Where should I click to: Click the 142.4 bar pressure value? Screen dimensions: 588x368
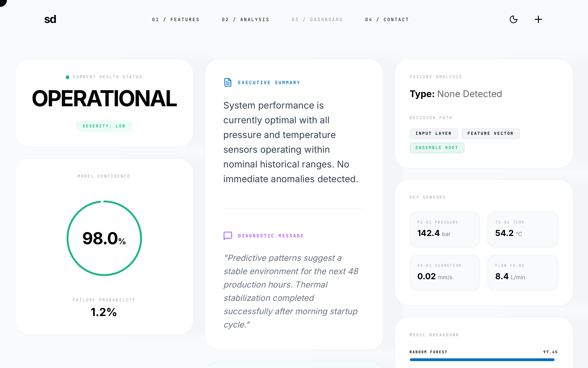pyautogui.click(x=434, y=233)
